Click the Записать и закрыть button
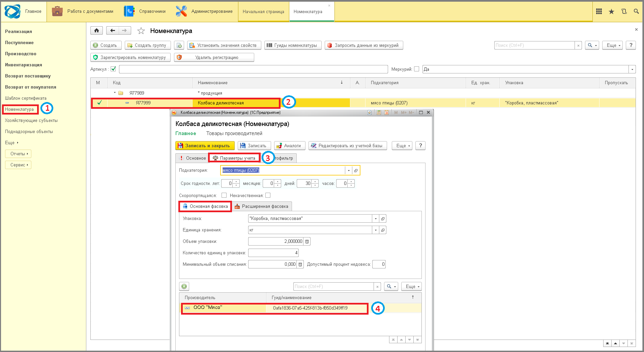This screenshot has width=644, height=352. [x=205, y=146]
